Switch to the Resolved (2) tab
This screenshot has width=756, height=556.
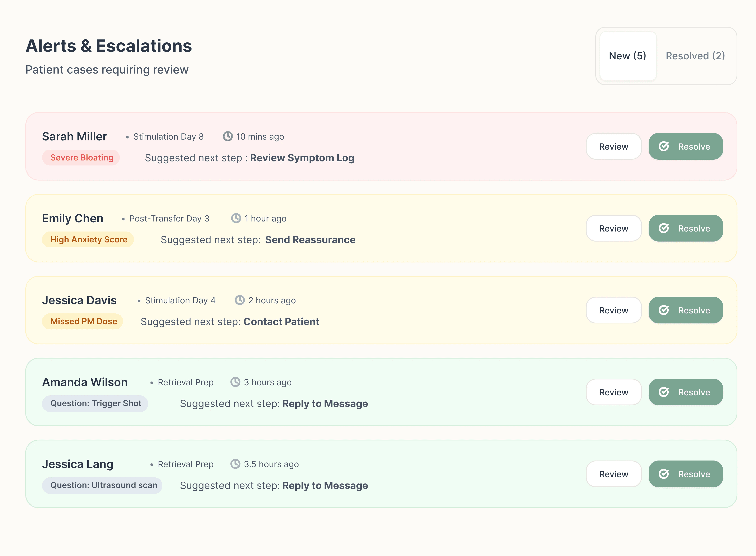click(x=695, y=56)
